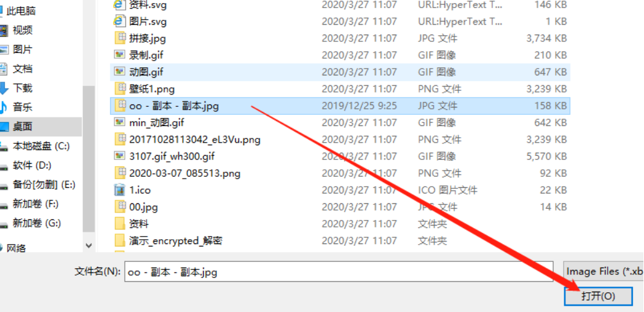Select the 1.ico file icon
The width and height of the screenshot is (644, 312).
(120, 190)
